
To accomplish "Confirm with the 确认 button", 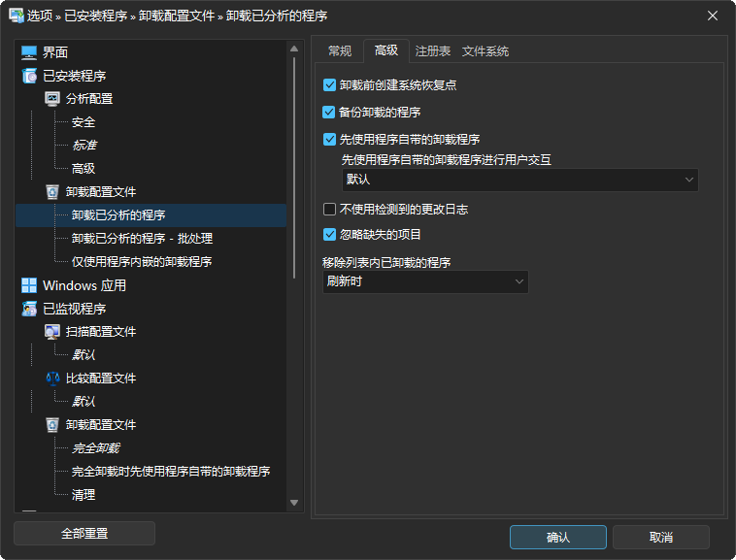I will point(558,537).
